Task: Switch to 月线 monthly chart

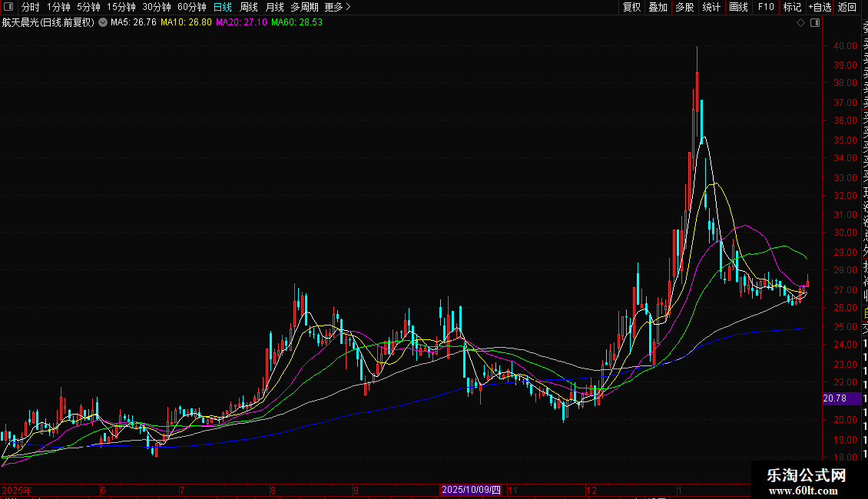Action: 274,7
